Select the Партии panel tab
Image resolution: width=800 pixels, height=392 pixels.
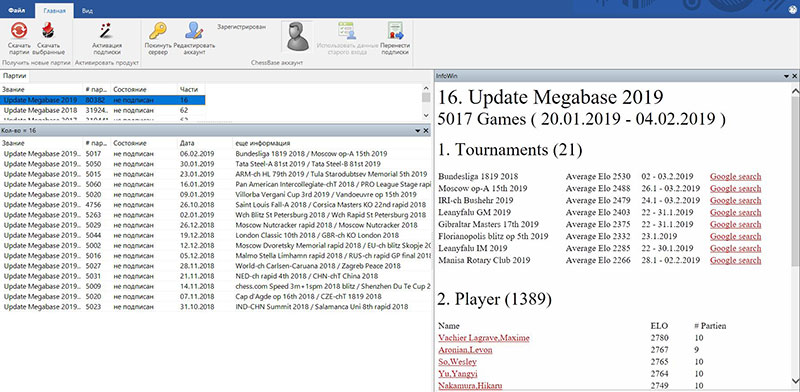pyautogui.click(x=14, y=76)
